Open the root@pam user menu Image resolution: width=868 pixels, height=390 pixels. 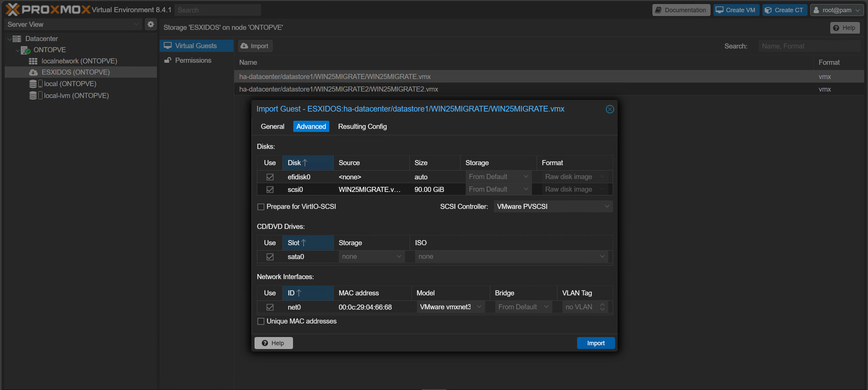click(837, 10)
